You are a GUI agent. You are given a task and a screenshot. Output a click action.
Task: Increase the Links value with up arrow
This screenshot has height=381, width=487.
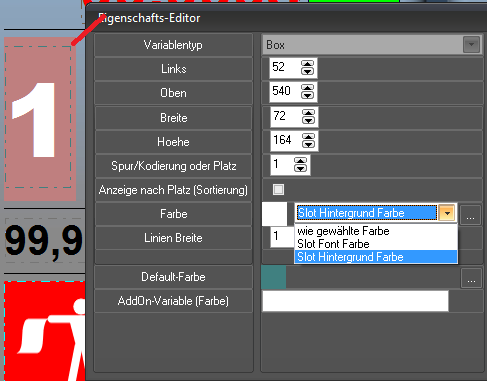307,64
